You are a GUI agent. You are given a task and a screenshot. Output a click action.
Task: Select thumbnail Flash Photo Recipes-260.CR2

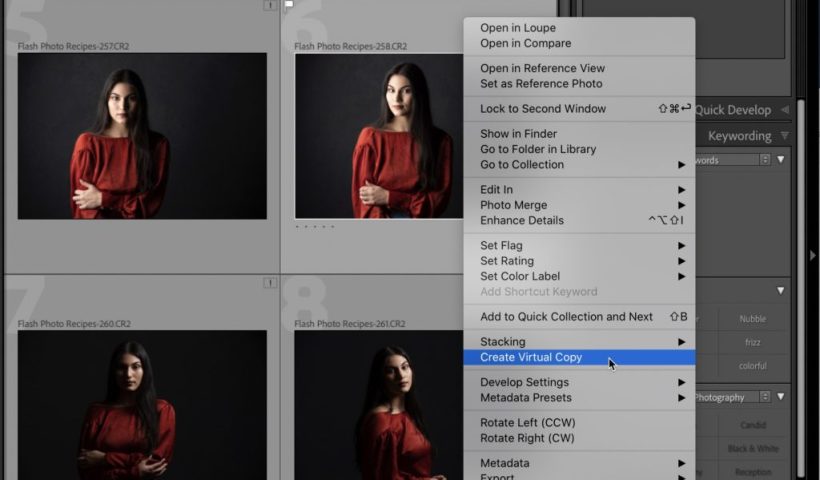click(x=142, y=405)
